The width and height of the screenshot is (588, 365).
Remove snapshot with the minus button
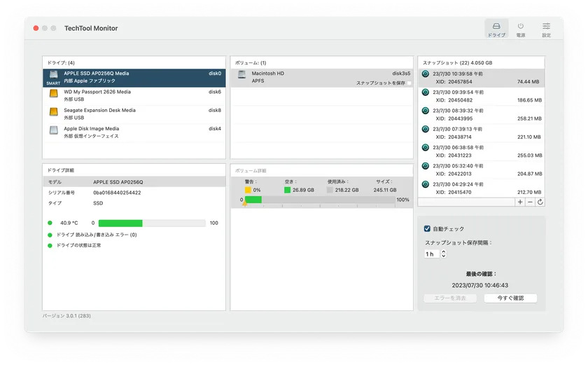pyautogui.click(x=530, y=202)
